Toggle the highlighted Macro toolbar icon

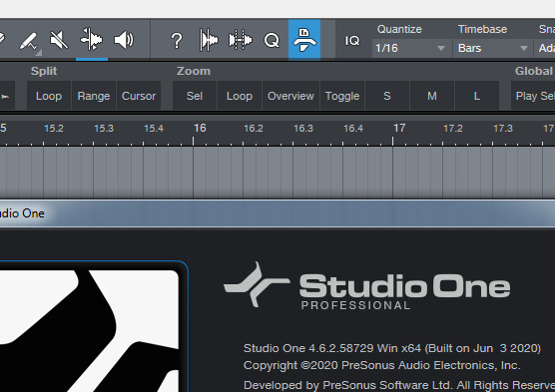(x=304, y=40)
